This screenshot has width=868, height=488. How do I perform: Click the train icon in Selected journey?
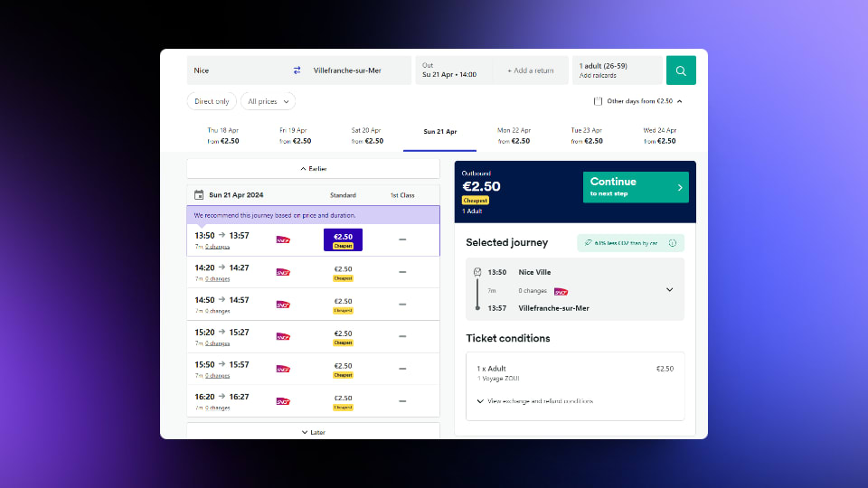[x=477, y=272]
